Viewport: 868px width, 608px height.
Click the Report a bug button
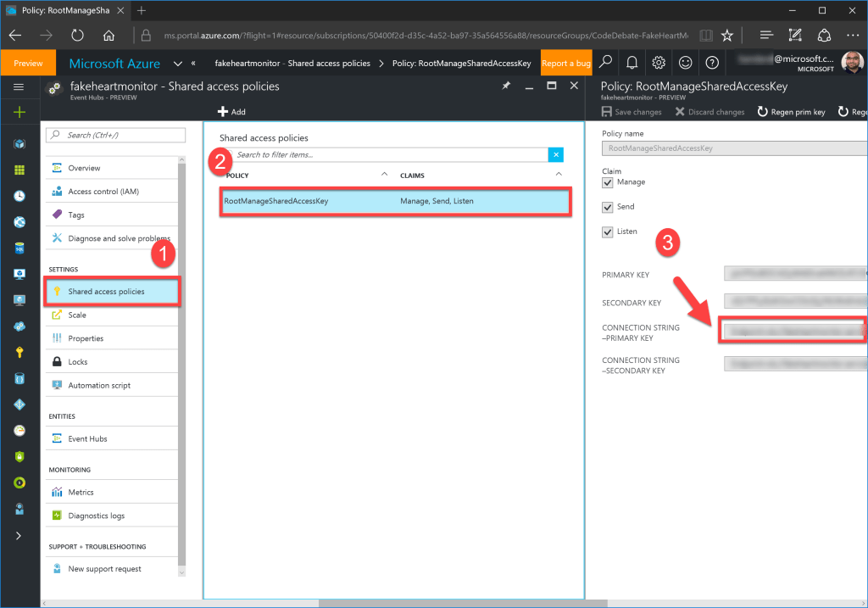566,63
